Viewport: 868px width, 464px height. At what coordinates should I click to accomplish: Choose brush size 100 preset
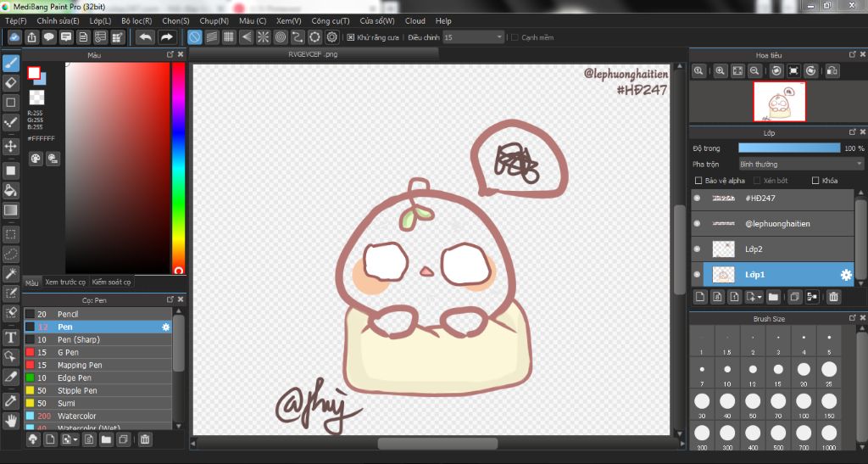804,405
